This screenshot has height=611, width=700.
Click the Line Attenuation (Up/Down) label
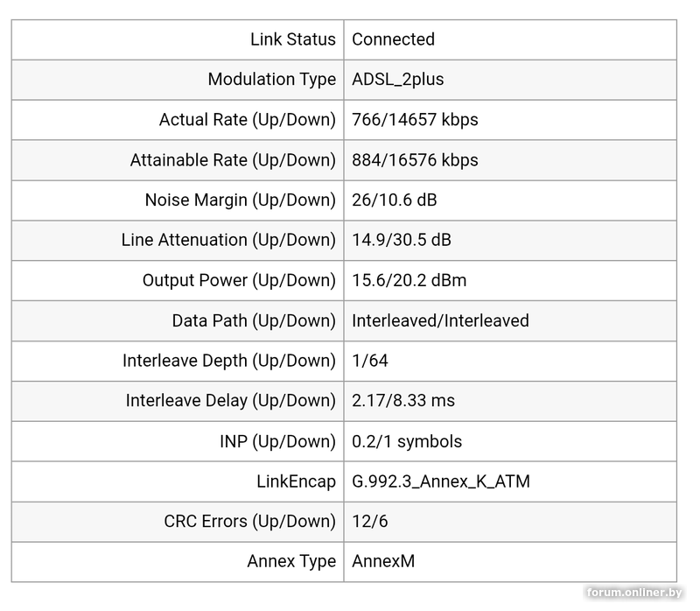click(x=228, y=240)
